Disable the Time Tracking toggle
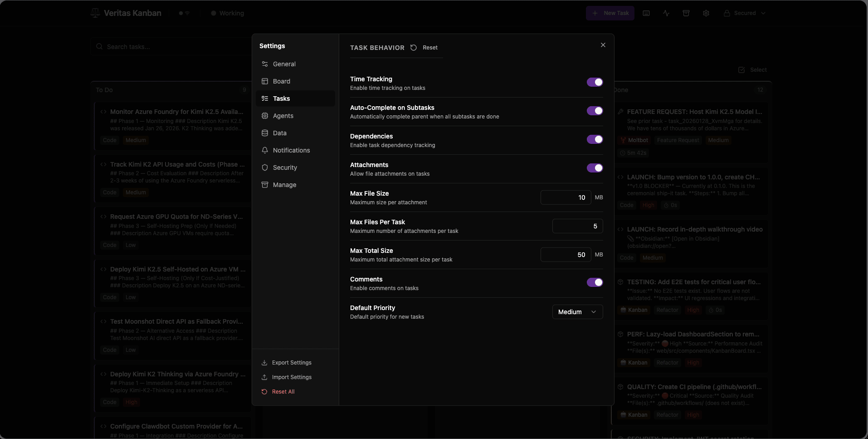The image size is (868, 439). click(x=595, y=82)
